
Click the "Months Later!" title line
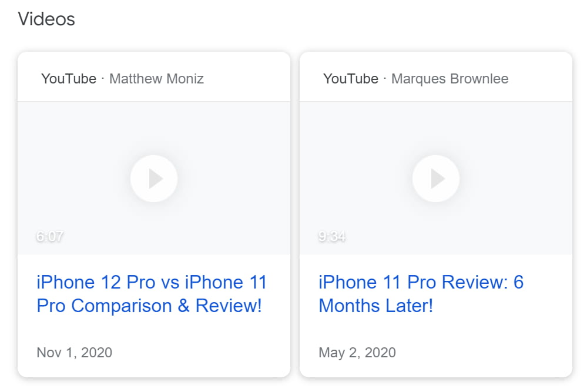[376, 306]
